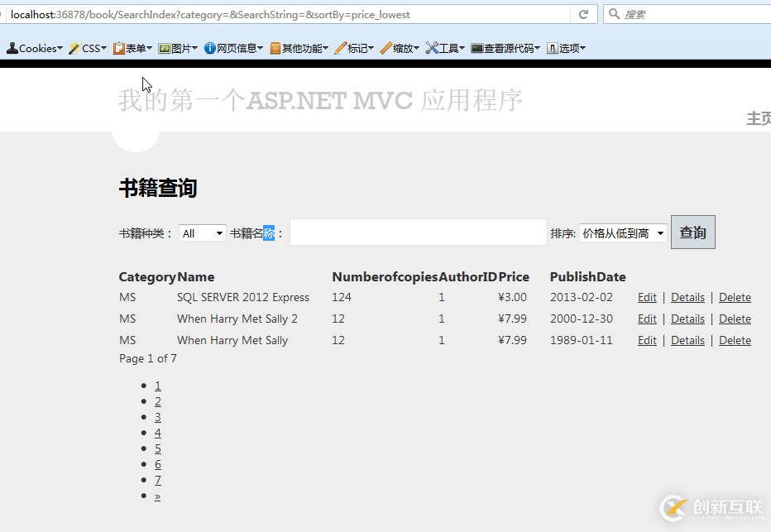Click Edit on the SQL SERVER 2012 Express row
Image resolution: width=771 pixels, height=532 pixels.
[x=647, y=297]
